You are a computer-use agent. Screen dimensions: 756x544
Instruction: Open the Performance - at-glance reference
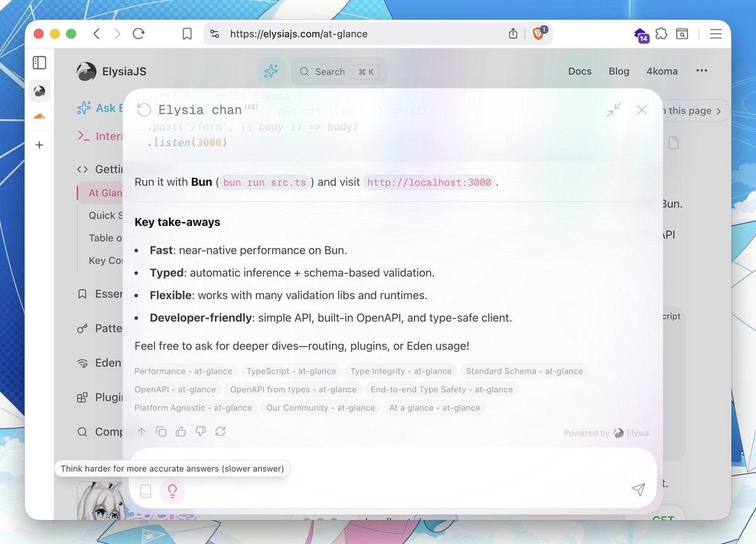(x=183, y=371)
